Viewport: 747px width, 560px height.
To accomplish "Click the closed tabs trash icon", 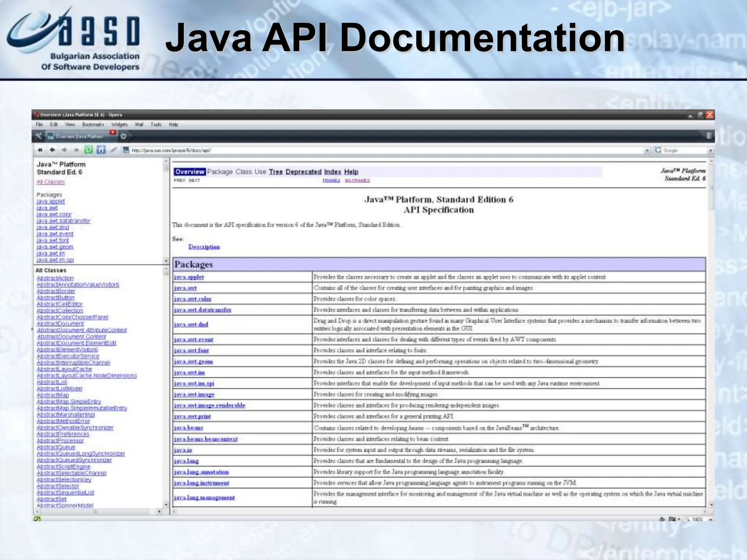I will [709, 136].
